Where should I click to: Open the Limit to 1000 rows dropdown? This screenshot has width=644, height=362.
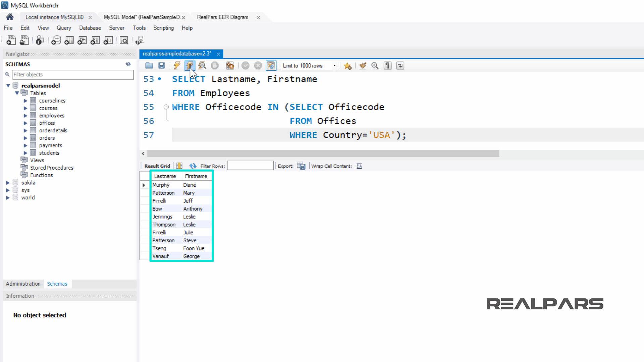click(334, 66)
